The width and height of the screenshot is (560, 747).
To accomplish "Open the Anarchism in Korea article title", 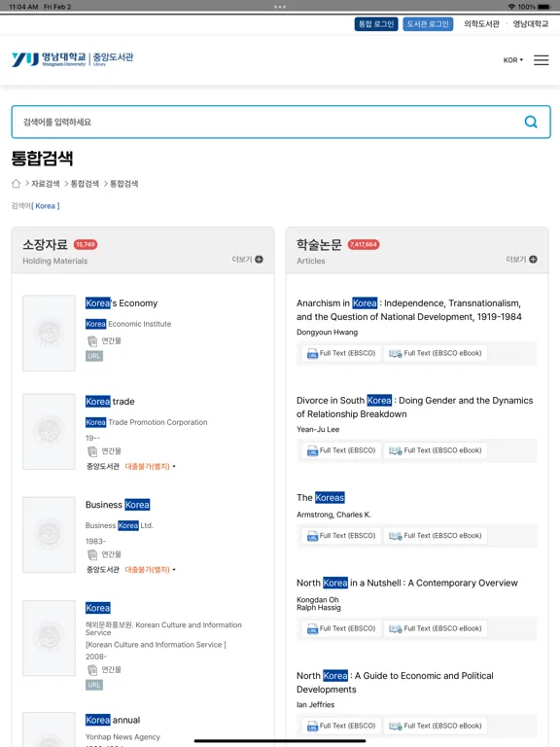I will click(409, 309).
